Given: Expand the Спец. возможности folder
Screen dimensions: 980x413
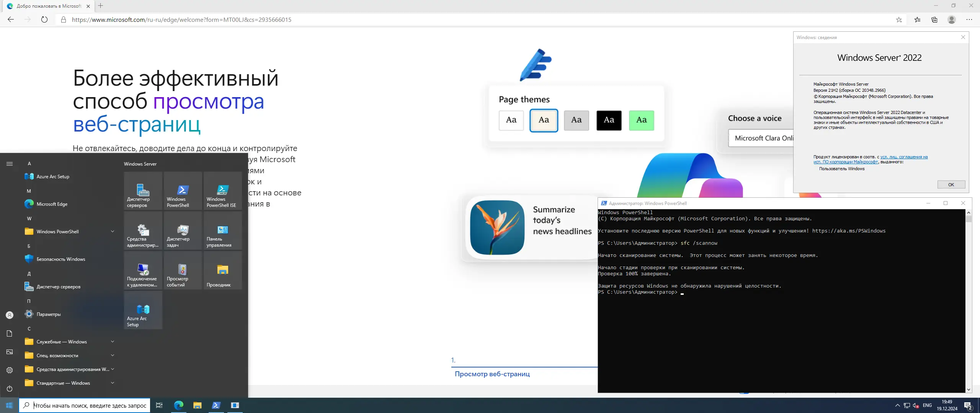Looking at the screenshot, I should [69, 355].
